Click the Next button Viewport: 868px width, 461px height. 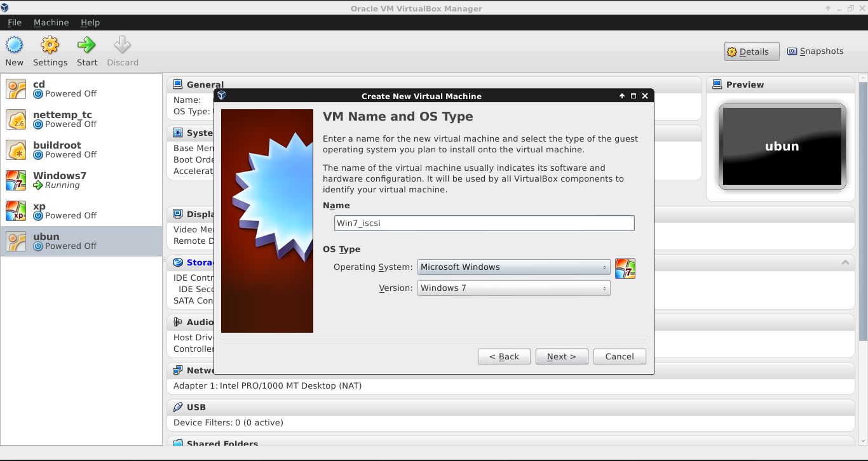tap(562, 357)
